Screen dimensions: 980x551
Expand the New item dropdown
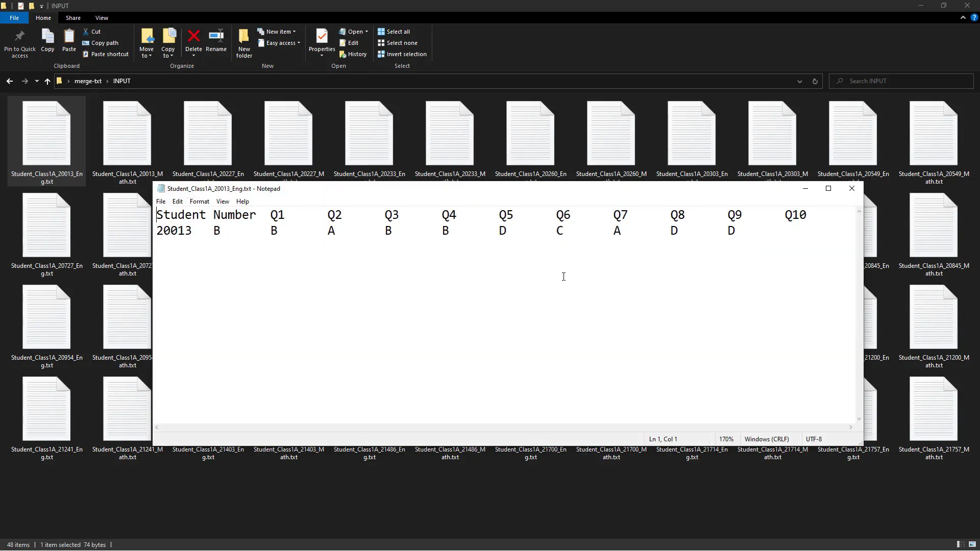click(x=278, y=31)
